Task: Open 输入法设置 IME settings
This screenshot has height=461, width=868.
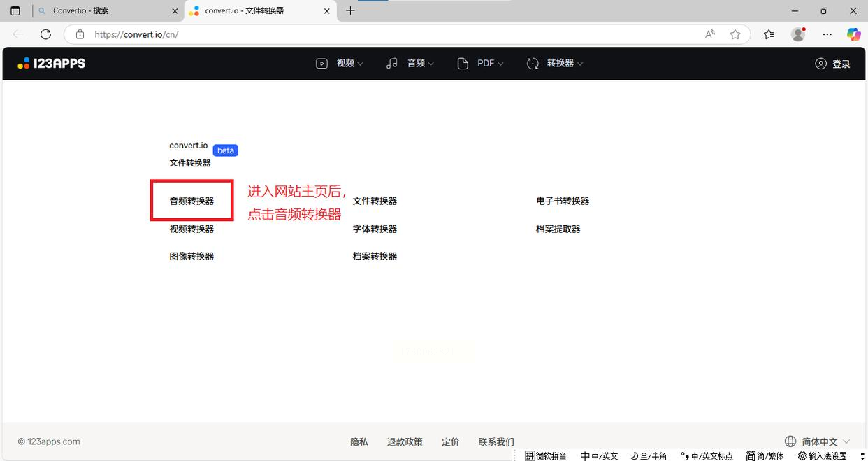Action: 823,455
